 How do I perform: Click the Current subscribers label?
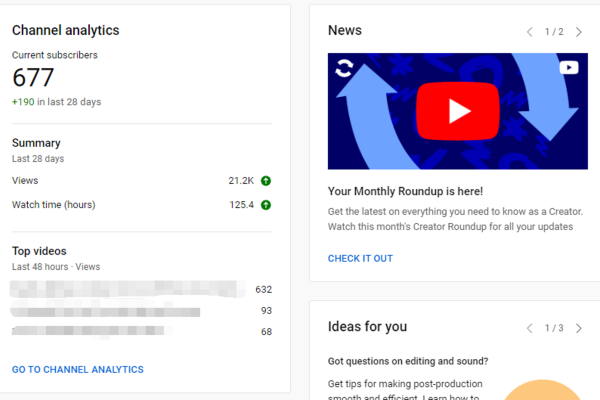55,55
